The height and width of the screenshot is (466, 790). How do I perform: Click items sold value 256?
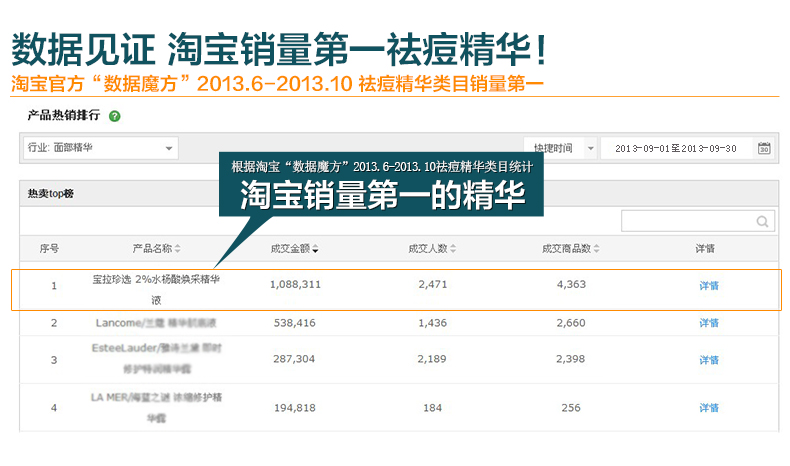[x=571, y=408]
